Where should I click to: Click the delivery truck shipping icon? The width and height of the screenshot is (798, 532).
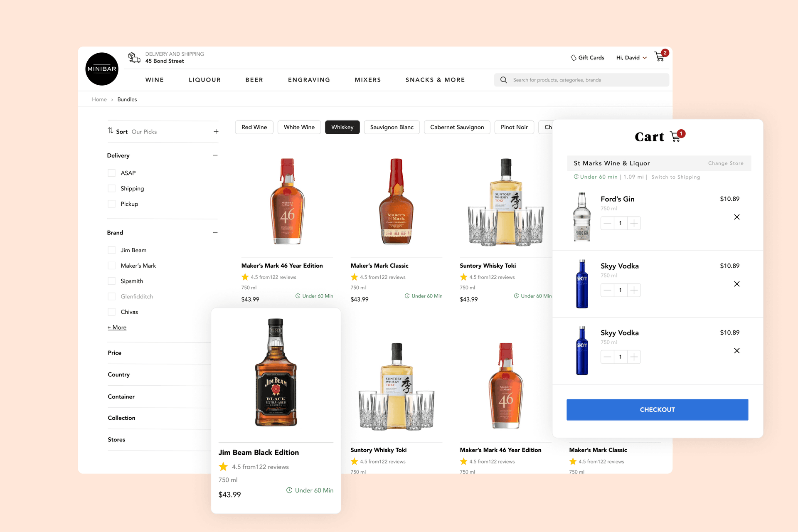[134, 57]
